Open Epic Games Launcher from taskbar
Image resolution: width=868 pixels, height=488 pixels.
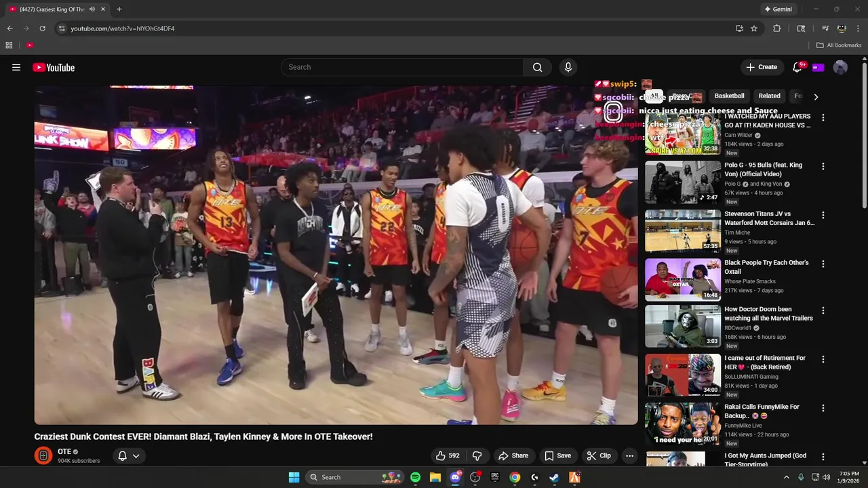pos(495,477)
